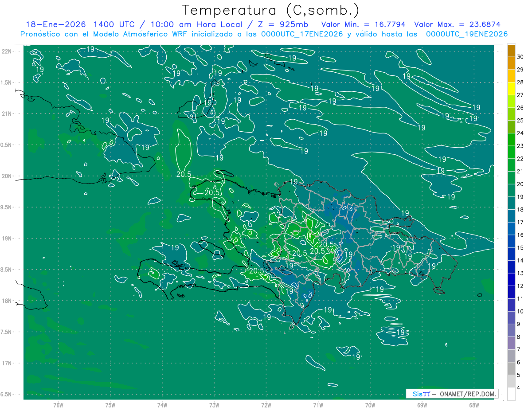Click the "74W" longitude axis label
Image resolution: width=532 pixels, height=411 pixels.
pos(162,404)
